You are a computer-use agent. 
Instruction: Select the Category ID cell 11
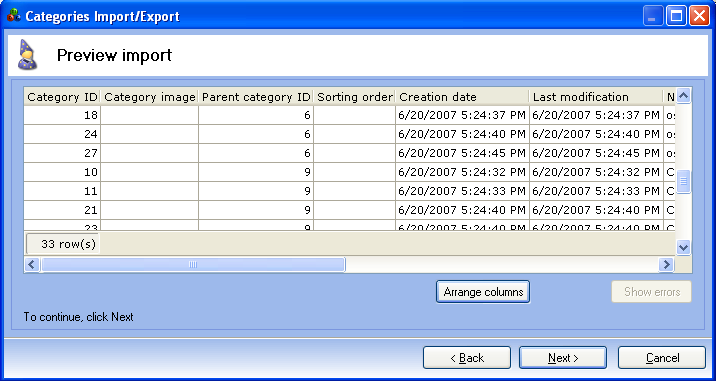click(x=63, y=191)
